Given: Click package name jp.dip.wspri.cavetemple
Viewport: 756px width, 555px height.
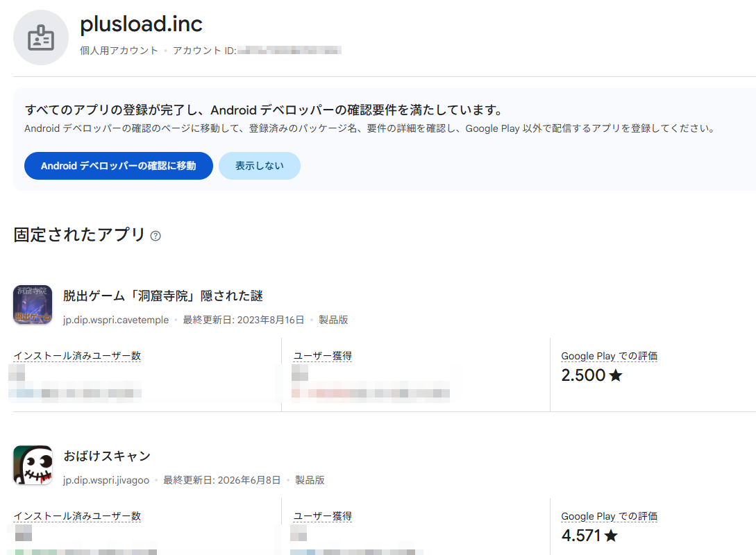Looking at the screenshot, I should (116, 320).
